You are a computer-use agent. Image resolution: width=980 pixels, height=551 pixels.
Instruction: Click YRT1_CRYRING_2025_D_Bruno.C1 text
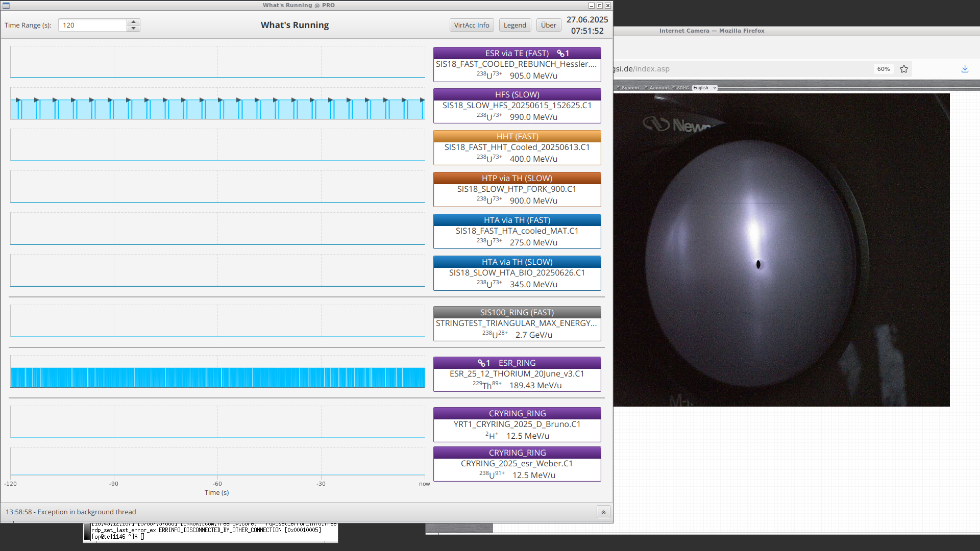[x=517, y=424]
